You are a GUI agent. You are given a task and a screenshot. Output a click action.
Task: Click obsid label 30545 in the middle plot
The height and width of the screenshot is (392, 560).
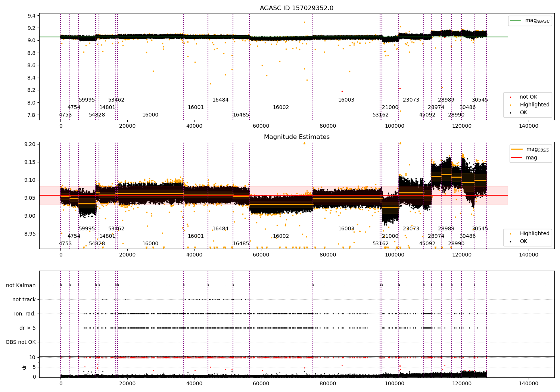[x=480, y=229]
